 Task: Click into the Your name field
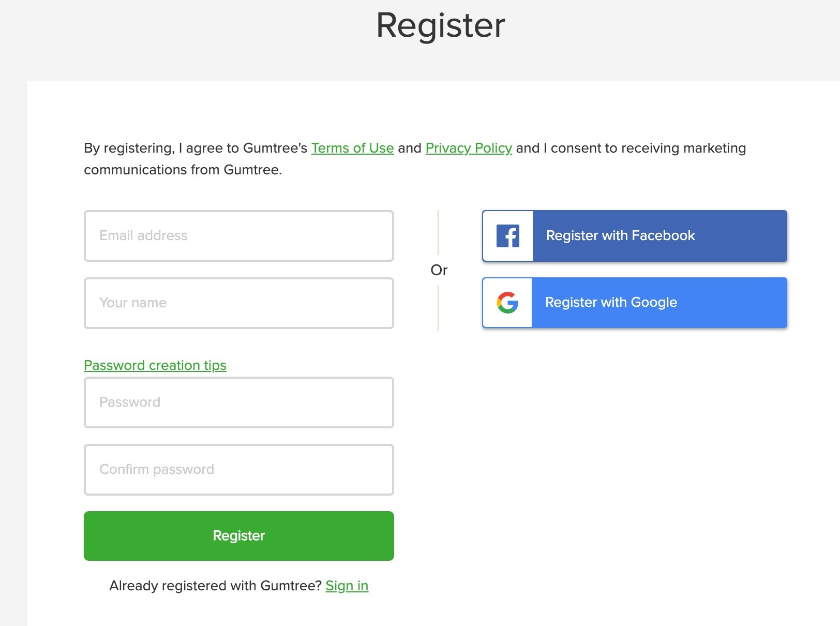tap(238, 303)
